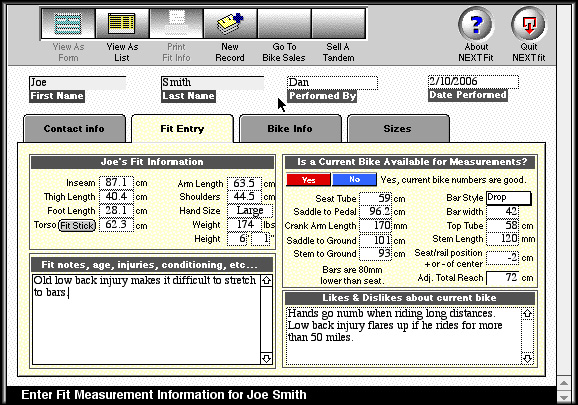Click the text 'Bars are 80mm lower than seat.'

[x=352, y=275]
